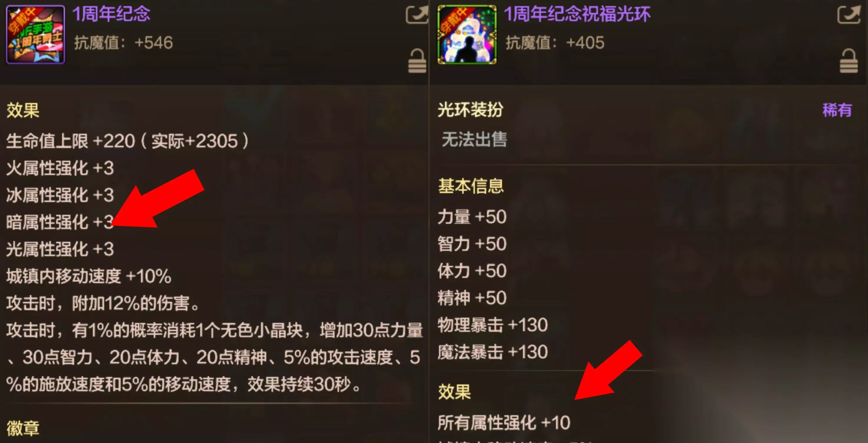Click the 基本信息 section heading
868x443 pixels.
pyautogui.click(x=471, y=186)
